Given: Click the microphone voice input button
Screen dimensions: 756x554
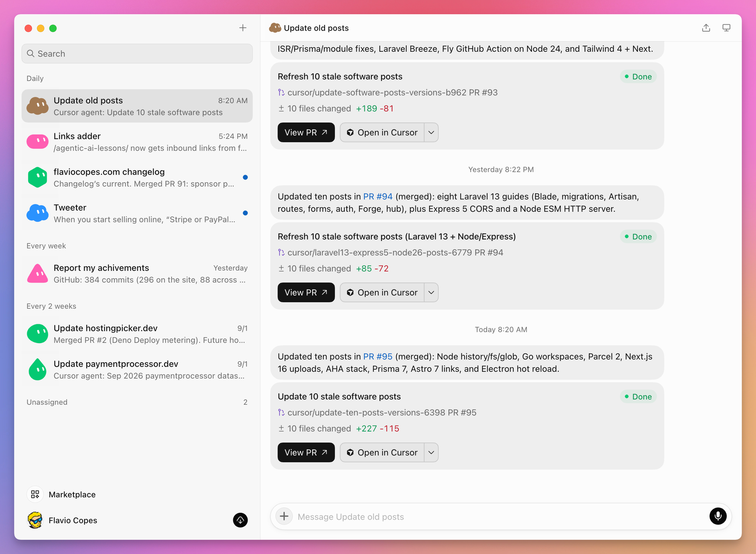Looking at the screenshot, I should [x=718, y=516].
